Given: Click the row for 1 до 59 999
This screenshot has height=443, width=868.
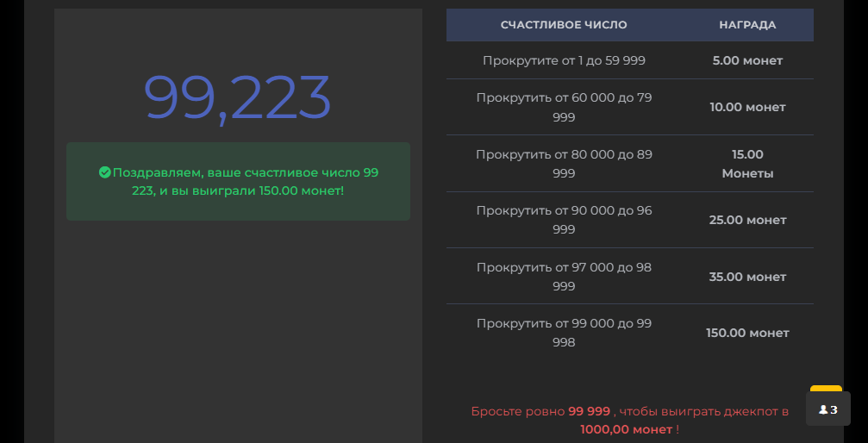Looking at the screenshot, I should (630, 60).
